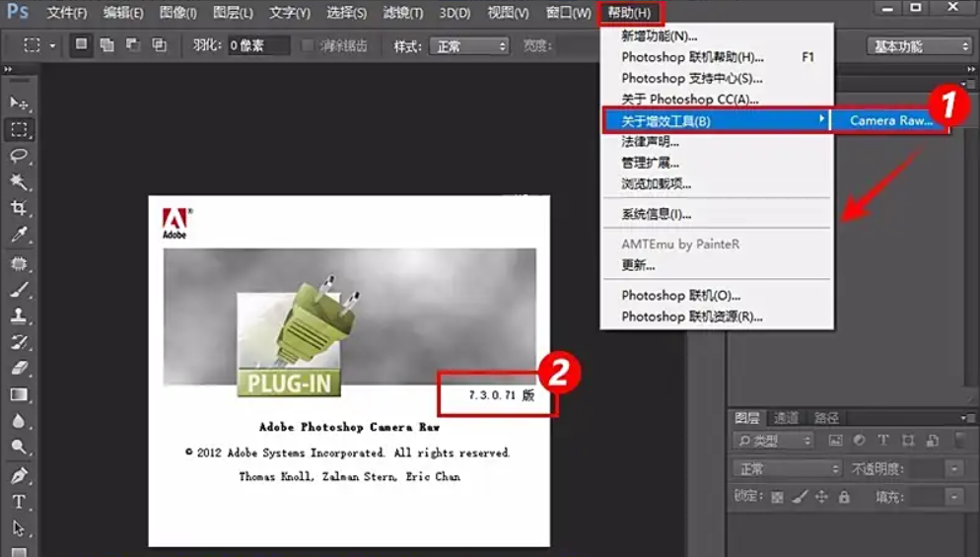Click the 羽化 feather input field
This screenshot has height=557, width=980.
tap(258, 46)
